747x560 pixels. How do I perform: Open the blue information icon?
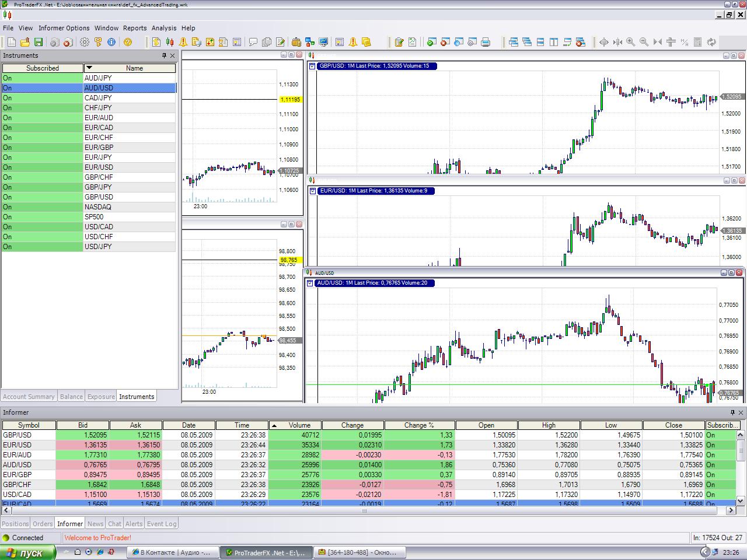coord(111,42)
